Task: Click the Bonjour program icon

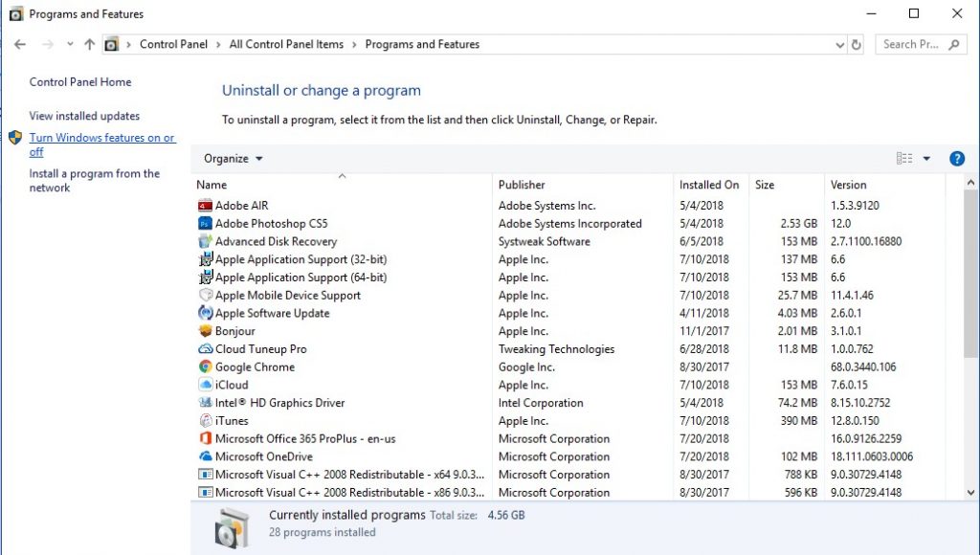Action: coord(205,331)
